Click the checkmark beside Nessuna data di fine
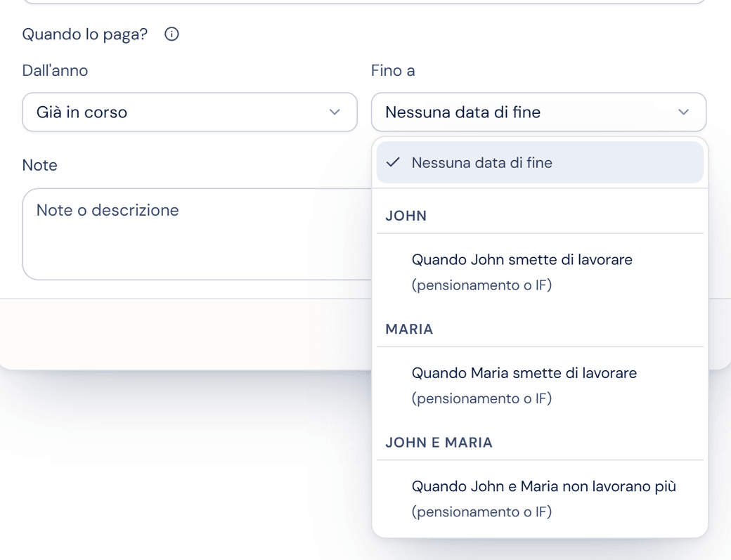The width and height of the screenshot is (731, 560). click(x=393, y=162)
